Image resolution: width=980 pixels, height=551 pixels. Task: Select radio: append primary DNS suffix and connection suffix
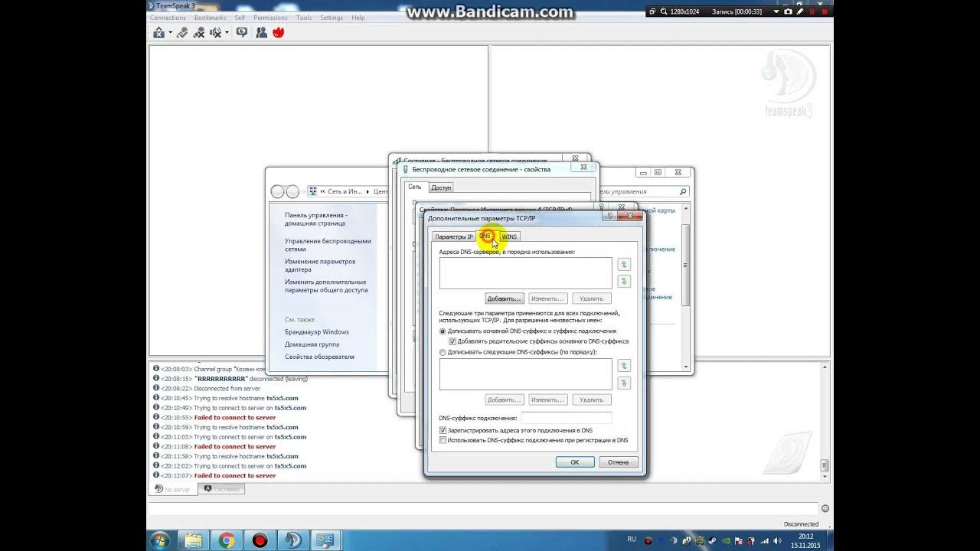[443, 331]
